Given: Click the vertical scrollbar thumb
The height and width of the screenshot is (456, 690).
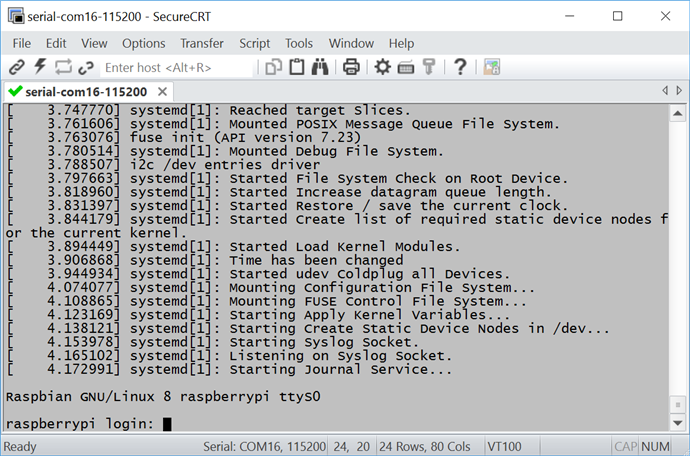Looking at the screenshot, I should point(678,405).
